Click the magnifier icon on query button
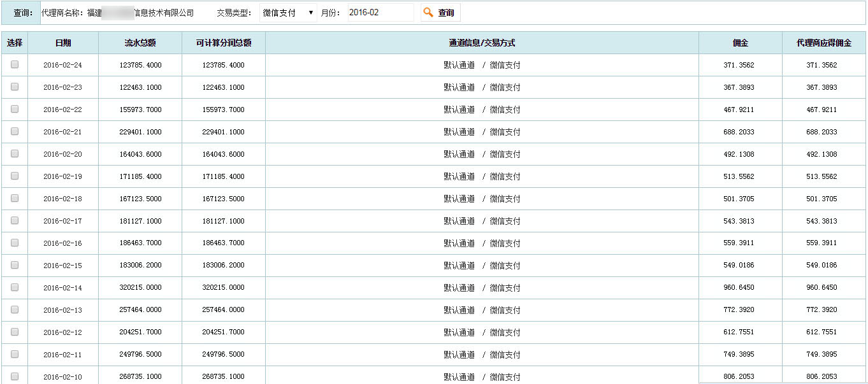This screenshot has height=384, width=868. [429, 13]
